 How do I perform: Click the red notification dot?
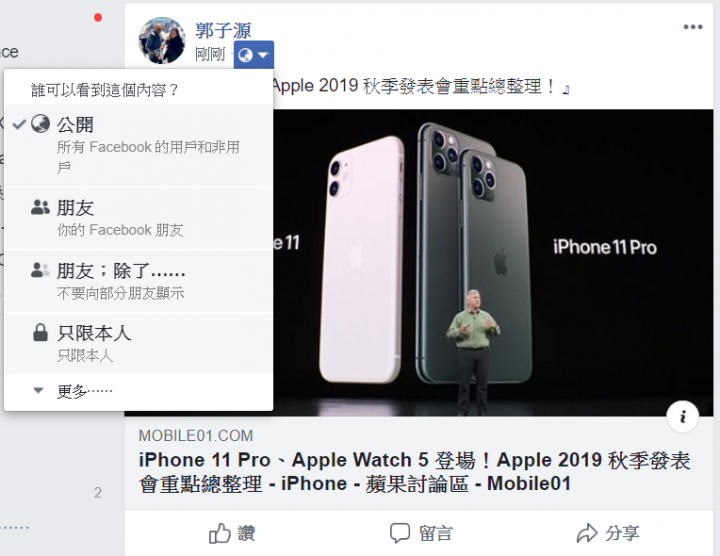tap(98, 17)
